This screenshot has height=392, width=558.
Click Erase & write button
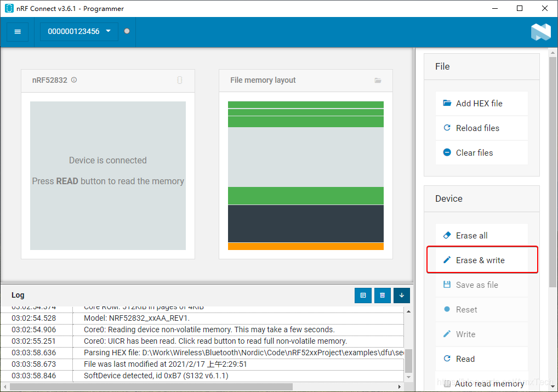[481, 260]
